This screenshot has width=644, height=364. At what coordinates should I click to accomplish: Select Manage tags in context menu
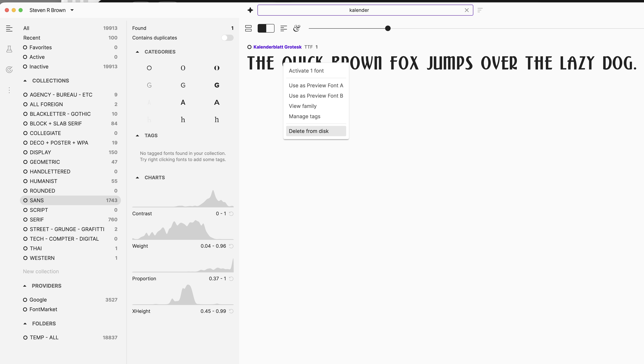tap(304, 116)
